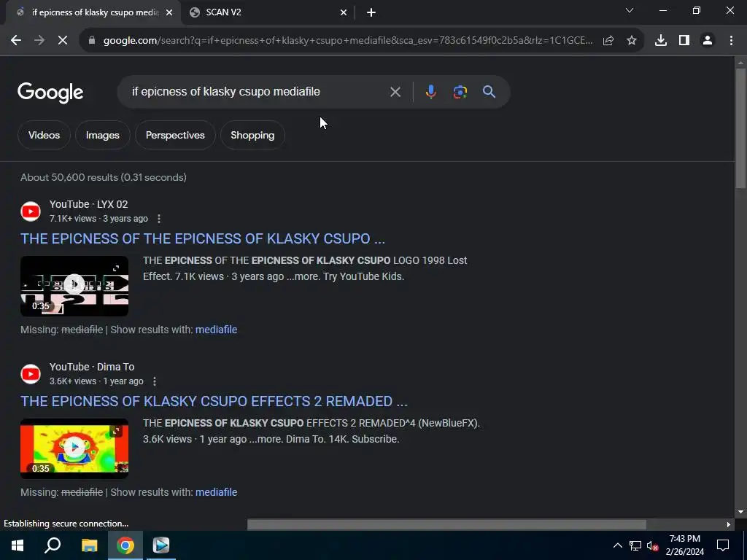Submit the search with the magnifier icon

(x=489, y=92)
